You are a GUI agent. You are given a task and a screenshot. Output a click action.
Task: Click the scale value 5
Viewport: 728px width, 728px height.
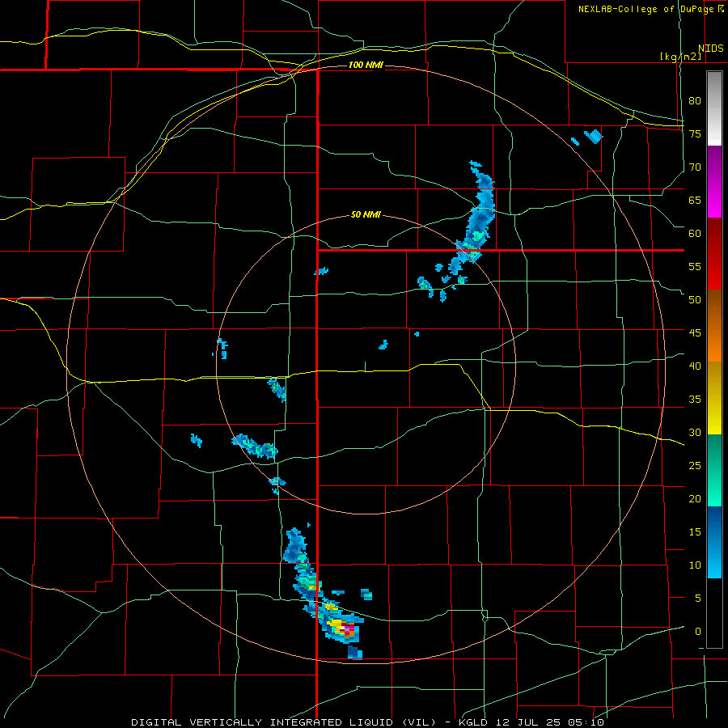[698, 599]
